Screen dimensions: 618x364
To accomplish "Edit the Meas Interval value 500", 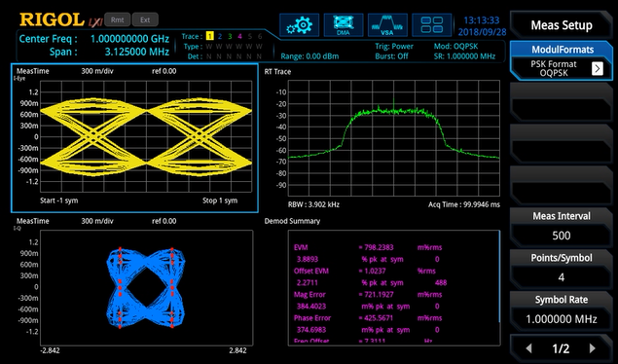I will [x=562, y=236].
